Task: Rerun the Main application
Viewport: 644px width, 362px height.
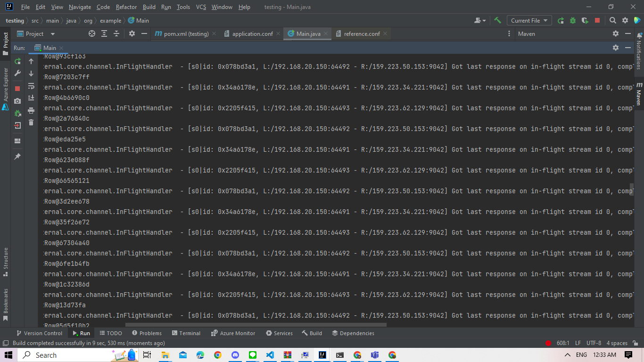Action: 17,62
